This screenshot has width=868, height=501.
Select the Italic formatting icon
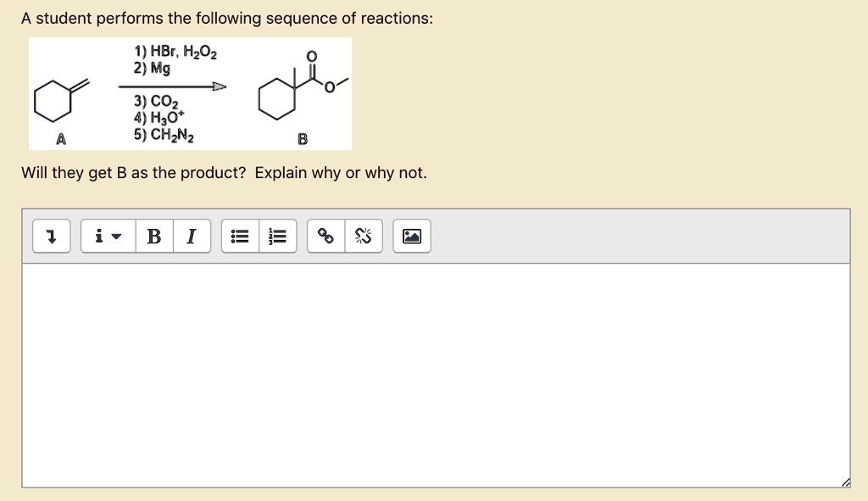190,236
